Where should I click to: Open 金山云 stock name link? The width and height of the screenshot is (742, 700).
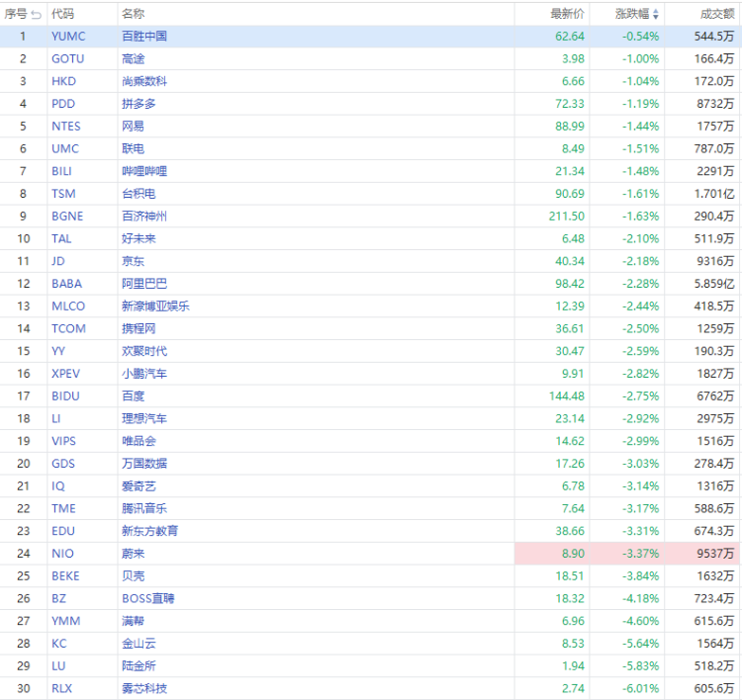[139, 644]
